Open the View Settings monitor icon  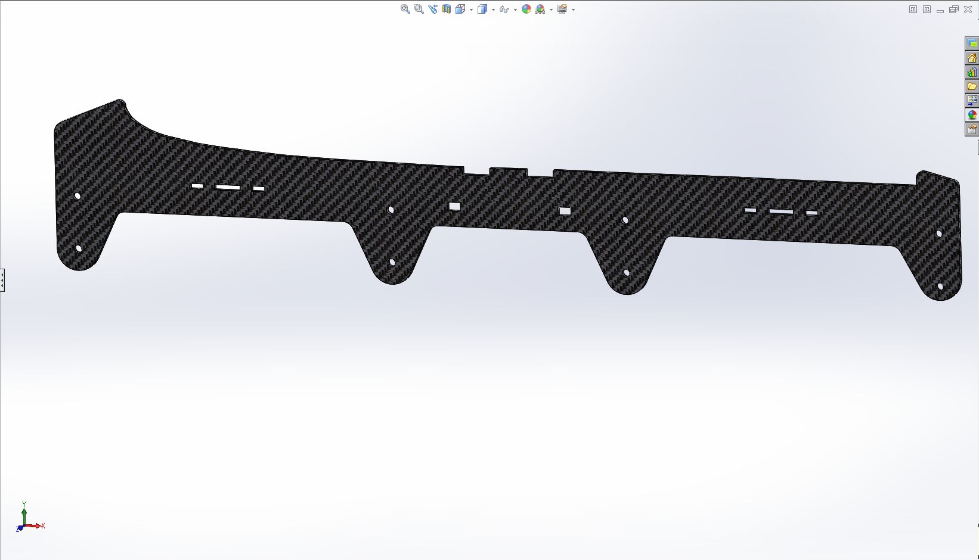[562, 9]
